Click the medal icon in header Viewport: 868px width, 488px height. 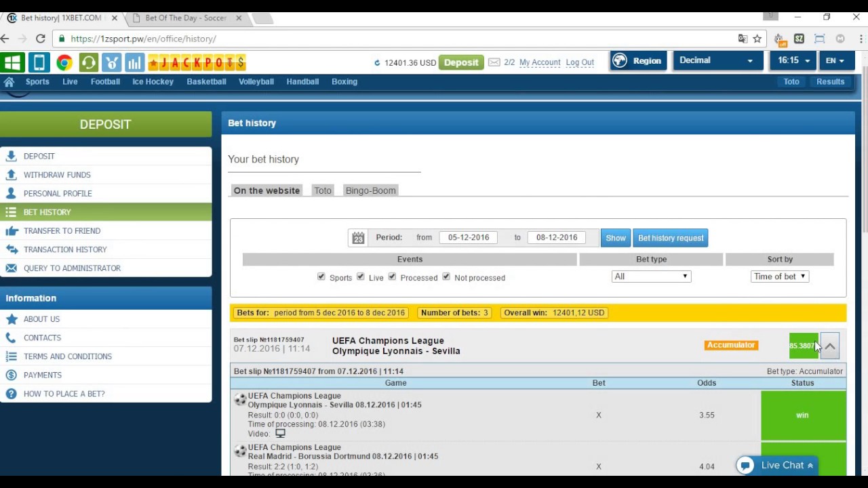pyautogui.click(x=112, y=63)
